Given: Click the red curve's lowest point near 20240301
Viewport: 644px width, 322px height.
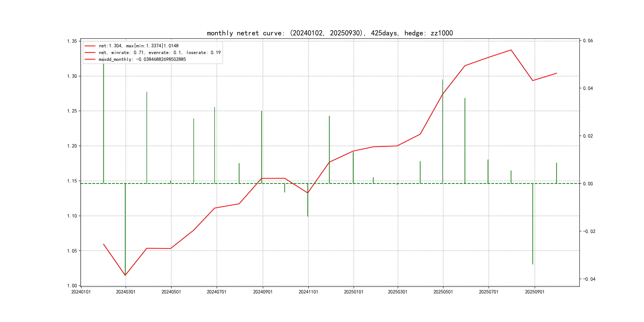Looking at the screenshot, I should pyautogui.click(x=125, y=275).
